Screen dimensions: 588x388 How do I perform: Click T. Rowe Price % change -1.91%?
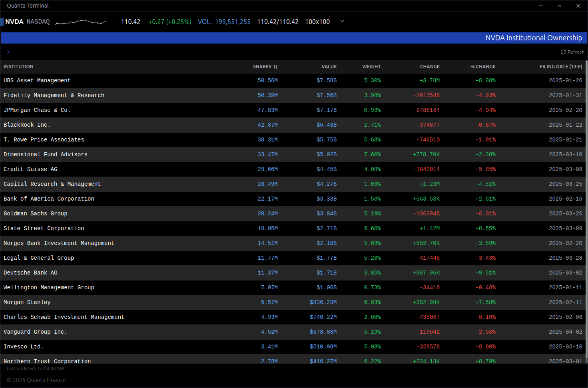point(486,140)
